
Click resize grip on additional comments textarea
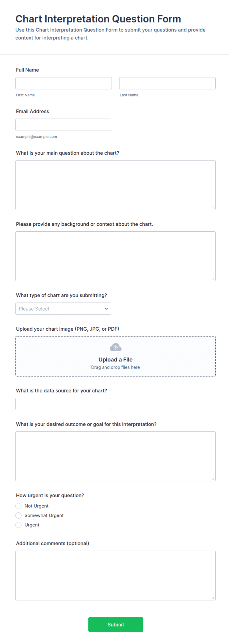[x=213, y=598]
